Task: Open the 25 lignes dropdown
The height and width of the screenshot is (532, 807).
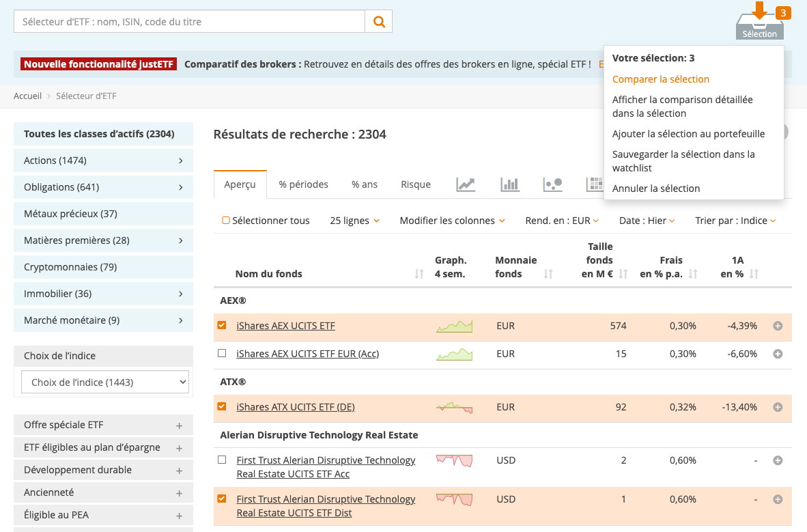Action: 354,221
